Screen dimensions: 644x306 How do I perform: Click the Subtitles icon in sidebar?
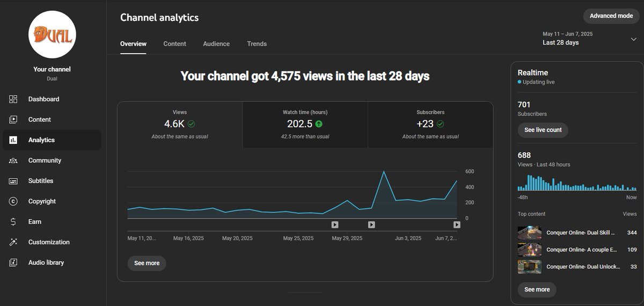pyautogui.click(x=13, y=181)
